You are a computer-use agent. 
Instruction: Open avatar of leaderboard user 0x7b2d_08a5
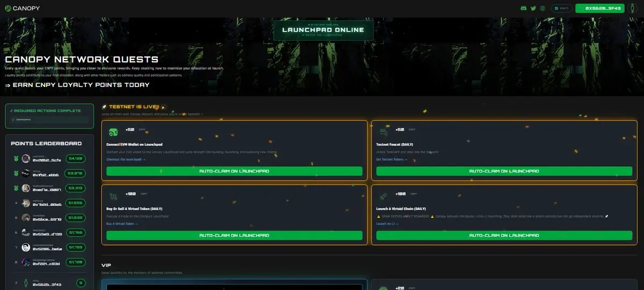26,203
